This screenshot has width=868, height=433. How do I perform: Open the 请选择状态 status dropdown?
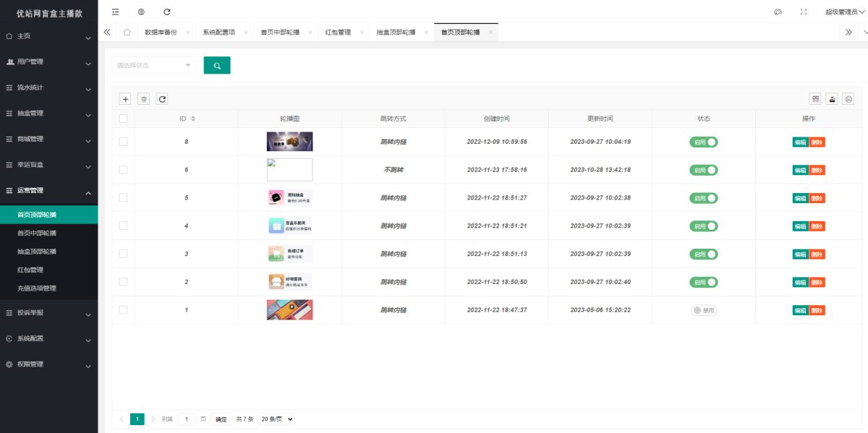point(153,65)
